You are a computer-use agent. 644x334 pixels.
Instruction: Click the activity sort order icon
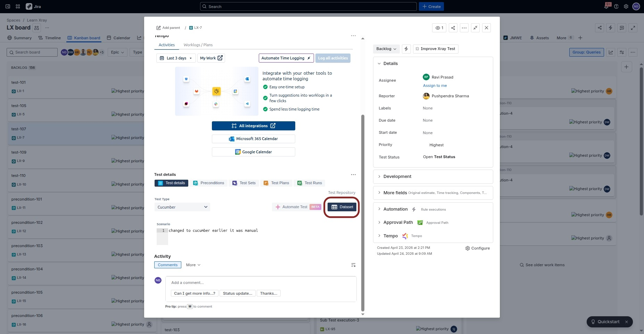click(353, 265)
